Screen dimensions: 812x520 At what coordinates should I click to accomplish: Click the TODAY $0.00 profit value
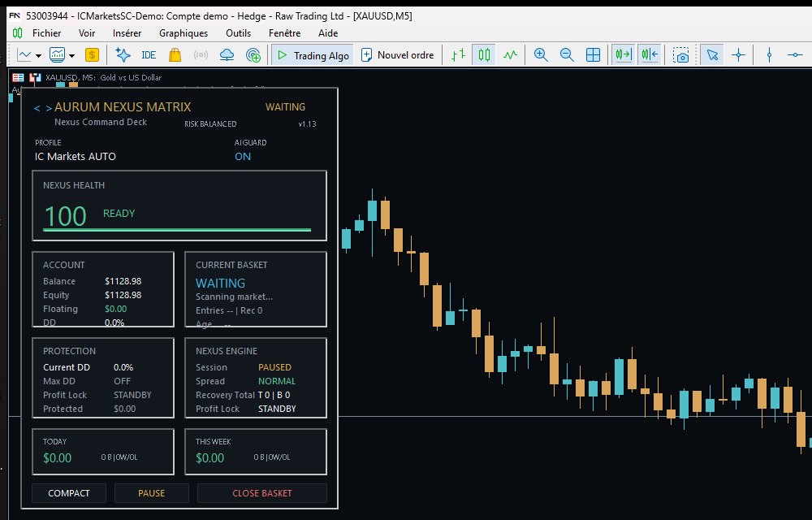tap(57, 458)
